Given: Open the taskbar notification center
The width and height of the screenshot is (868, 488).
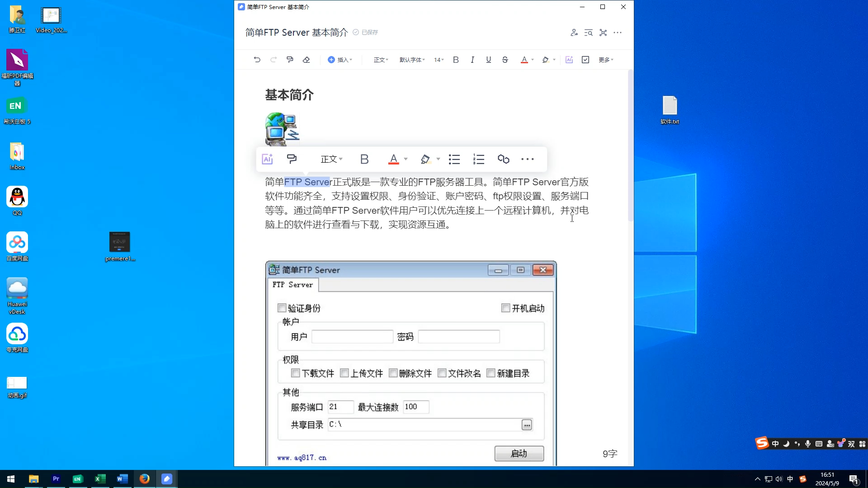Looking at the screenshot, I should coord(854,479).
